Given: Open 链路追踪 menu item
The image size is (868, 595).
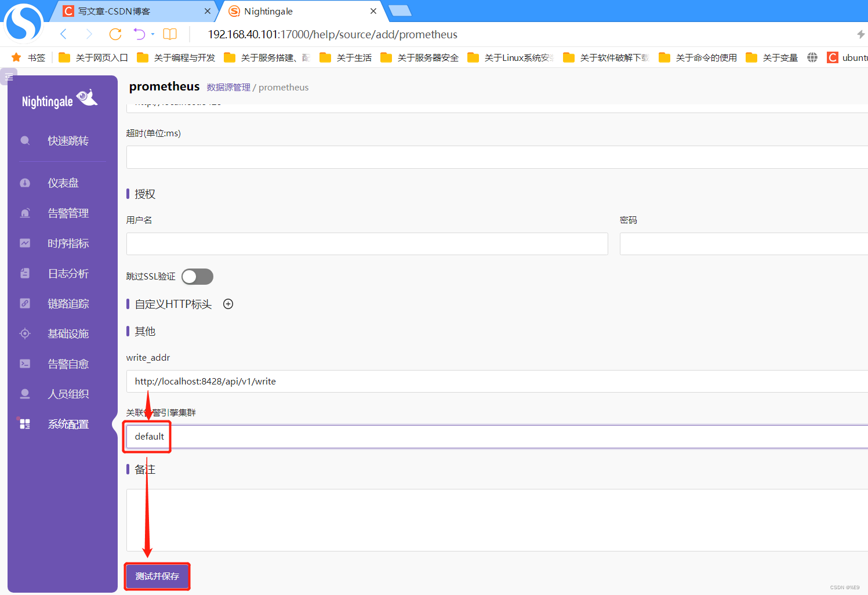Looking at the screenshot, I should pyautogui.click(x=68, y=303).
